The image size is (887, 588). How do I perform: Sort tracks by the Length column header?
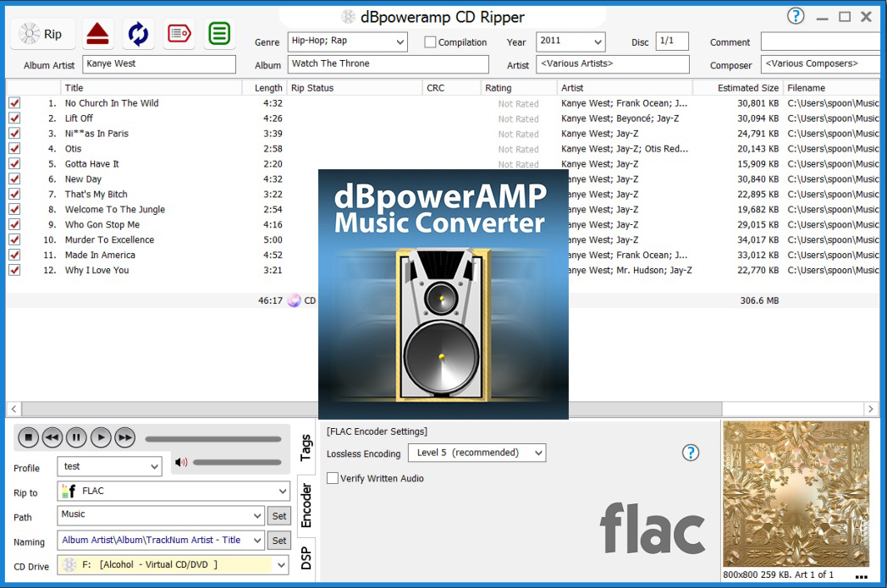pos(265,88)
